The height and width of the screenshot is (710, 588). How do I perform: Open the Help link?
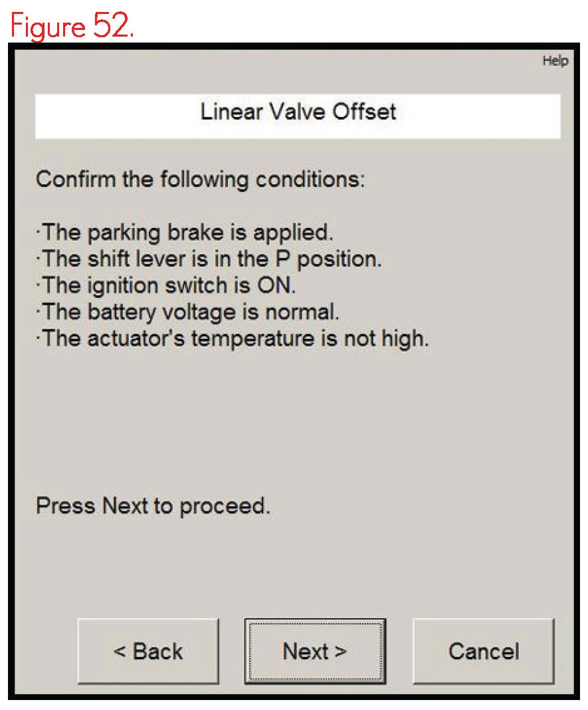point(555,61)
